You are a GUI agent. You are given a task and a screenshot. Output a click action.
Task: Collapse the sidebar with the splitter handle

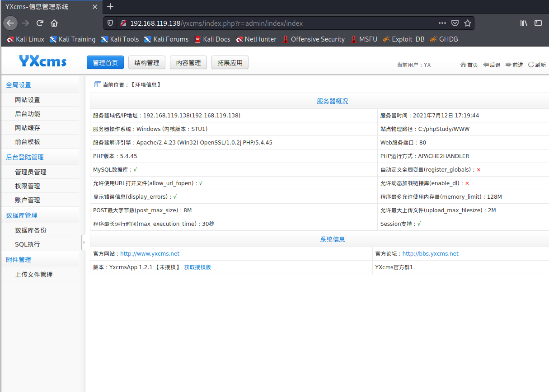pos(83,243)
